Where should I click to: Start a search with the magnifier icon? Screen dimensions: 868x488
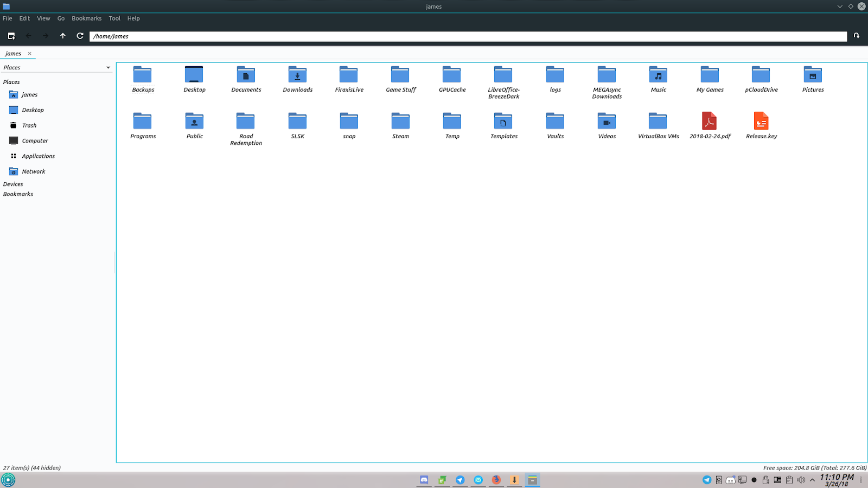856,36
